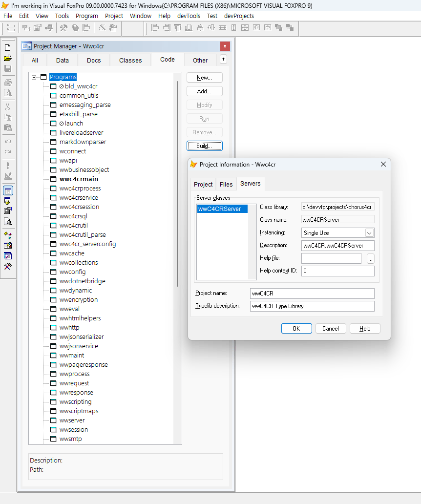Open the File menu
The height and width of the screenshot is (504, 421).
click(x=8, y=16)
